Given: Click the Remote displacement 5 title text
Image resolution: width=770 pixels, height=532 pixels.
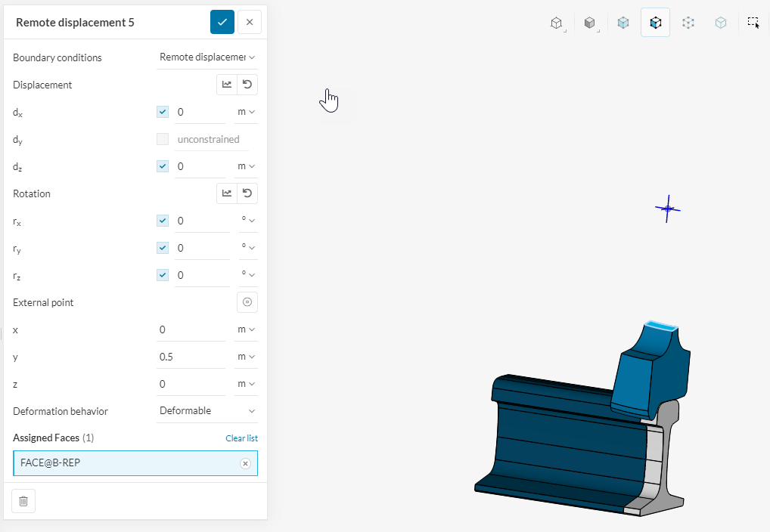Looking at the screenshot, I should coord(75,23).
